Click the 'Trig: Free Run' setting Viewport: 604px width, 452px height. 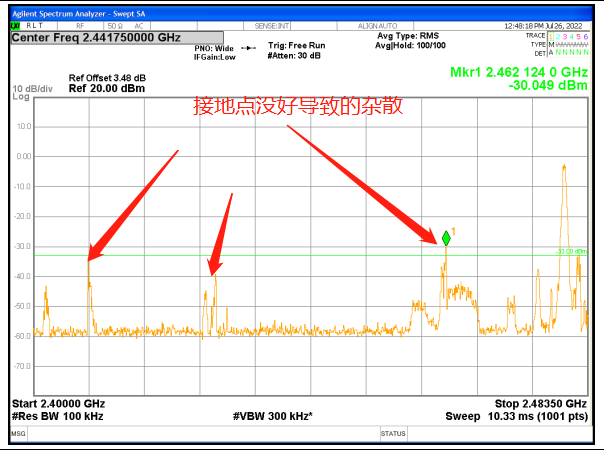click(x=297, y=45)
